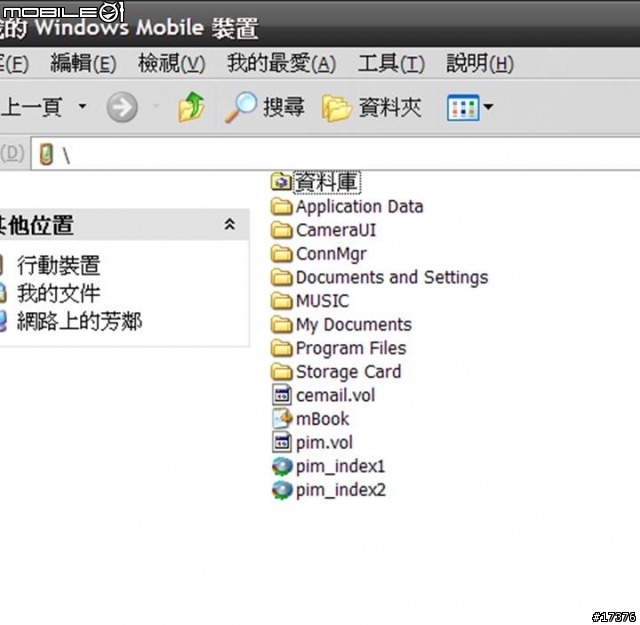640x625 pixels.
Task: Select the Documents and Settings folder icon
Action: click(282, 278)
